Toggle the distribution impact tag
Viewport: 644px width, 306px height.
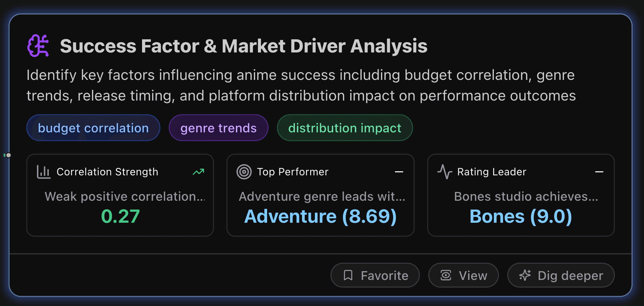344,128
